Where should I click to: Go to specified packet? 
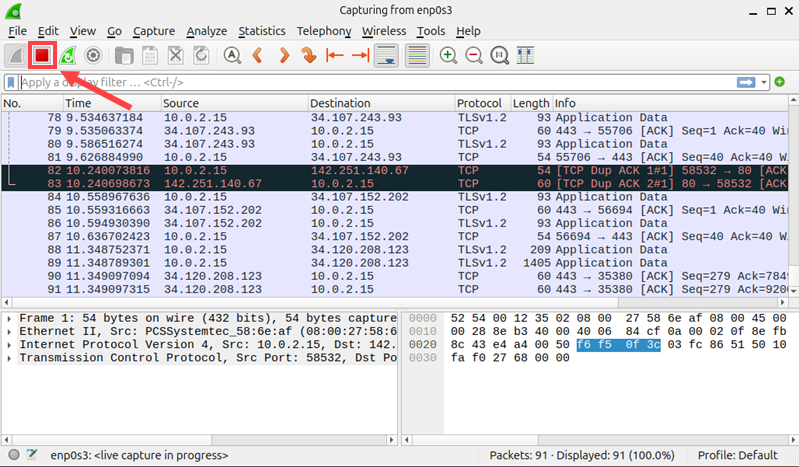(309, 55)
